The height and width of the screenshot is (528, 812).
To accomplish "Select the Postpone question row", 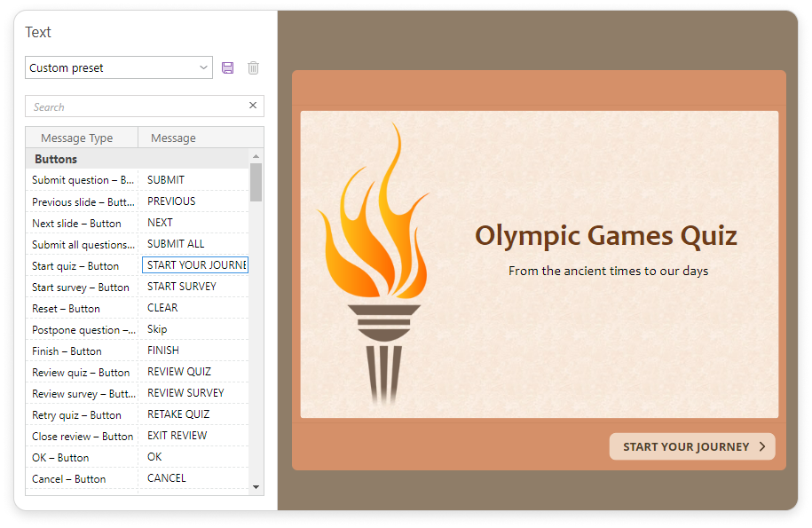I will (82, 329).
